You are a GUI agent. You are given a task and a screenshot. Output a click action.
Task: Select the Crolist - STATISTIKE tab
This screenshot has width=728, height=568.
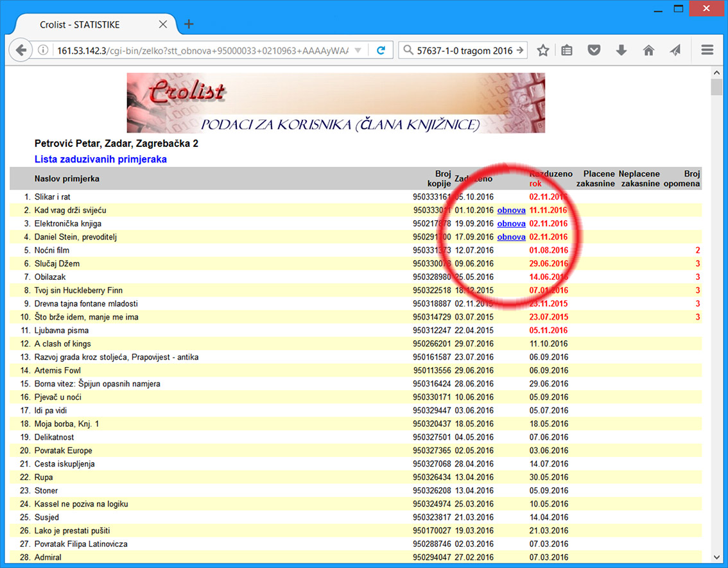coord(90,25)
